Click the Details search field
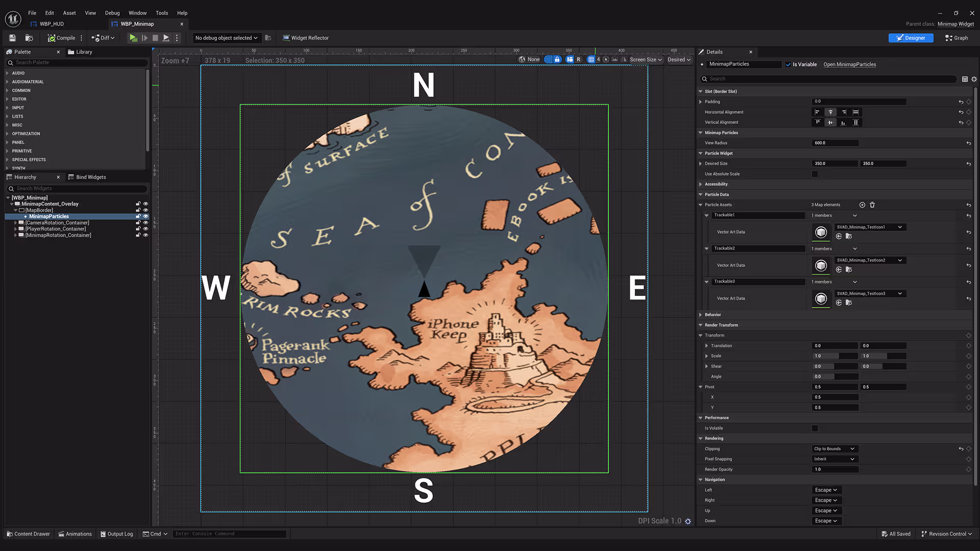 coord(829,79)
